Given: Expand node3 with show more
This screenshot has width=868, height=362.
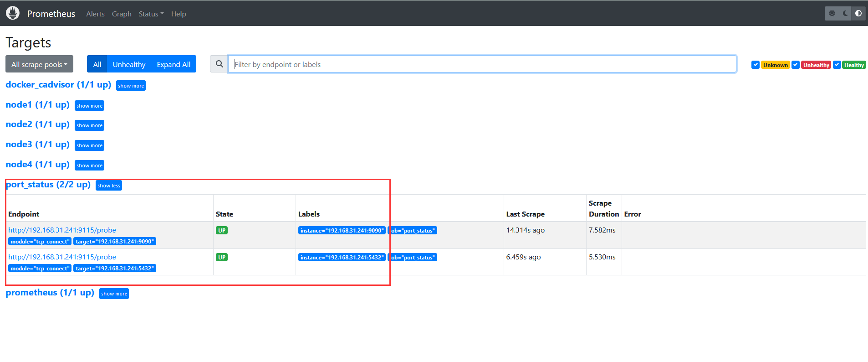Looking at the screenshot, I should (89, 145).
